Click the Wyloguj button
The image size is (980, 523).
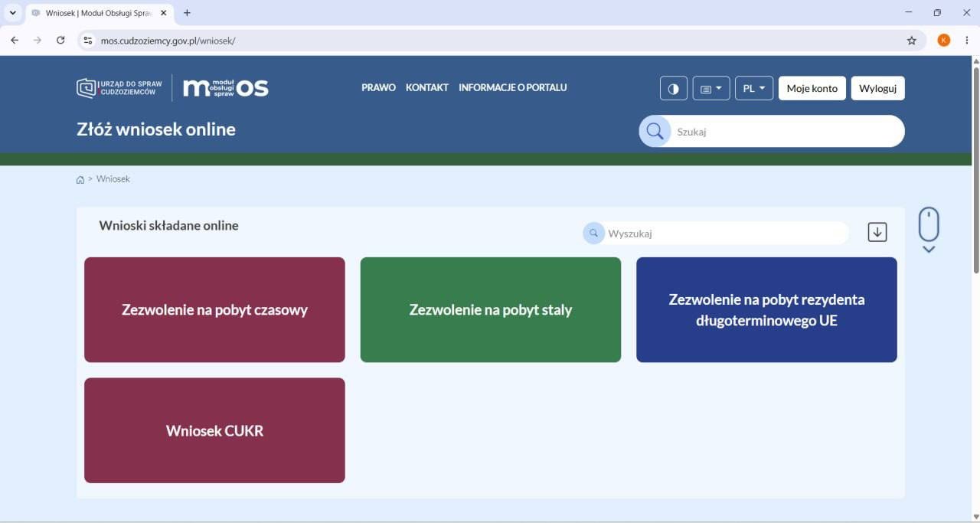[877, 88]
